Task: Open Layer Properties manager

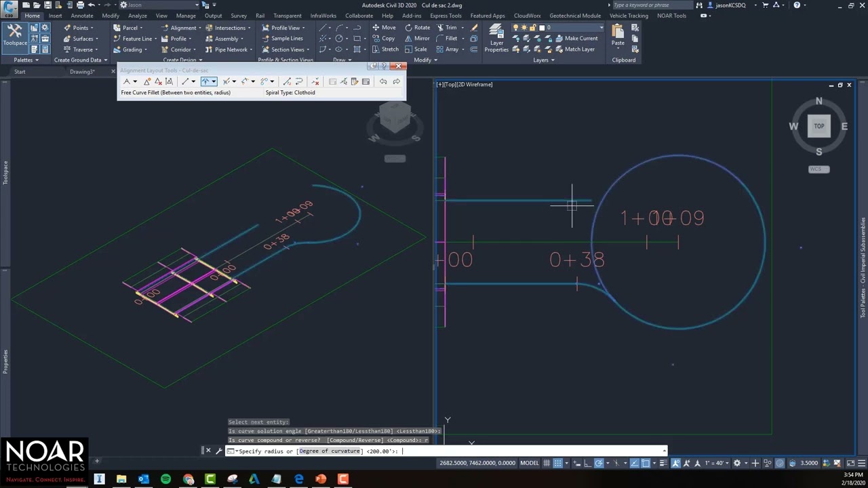Action: coord(496,38)
